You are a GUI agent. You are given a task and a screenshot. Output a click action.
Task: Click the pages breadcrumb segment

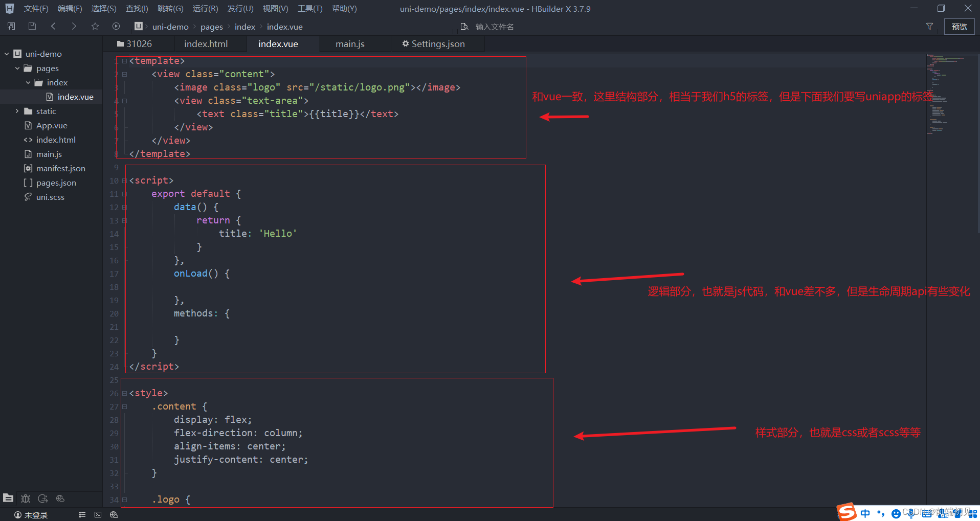click(211, 27)
